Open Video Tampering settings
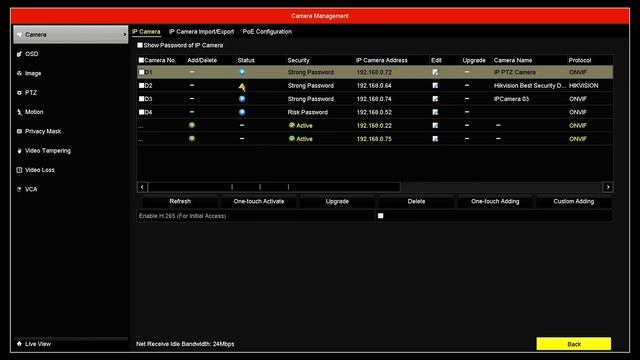The height and width of the screenshot is (360, 640). pos(47,151)
